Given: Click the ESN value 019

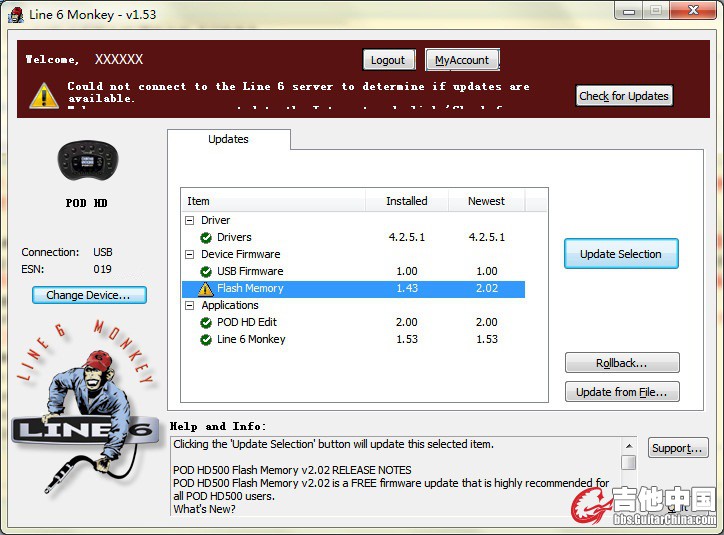Looking at the screenshot, I should (103, 269).
